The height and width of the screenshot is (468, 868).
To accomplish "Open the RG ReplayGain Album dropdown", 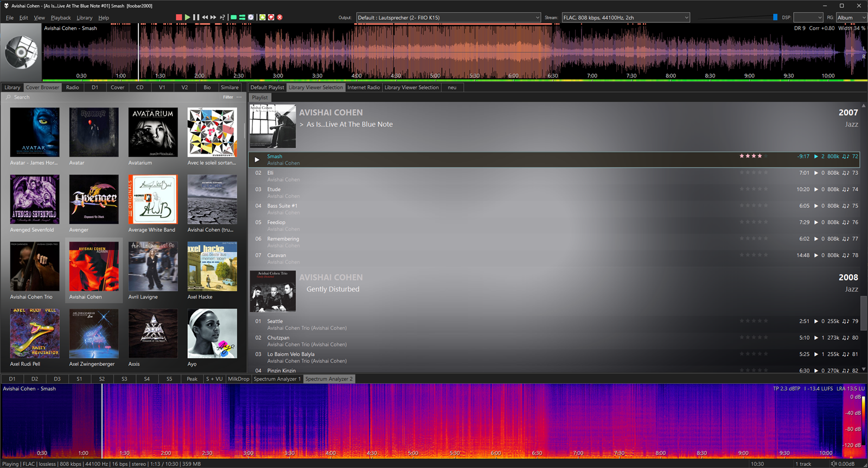I will click(851, 17).
